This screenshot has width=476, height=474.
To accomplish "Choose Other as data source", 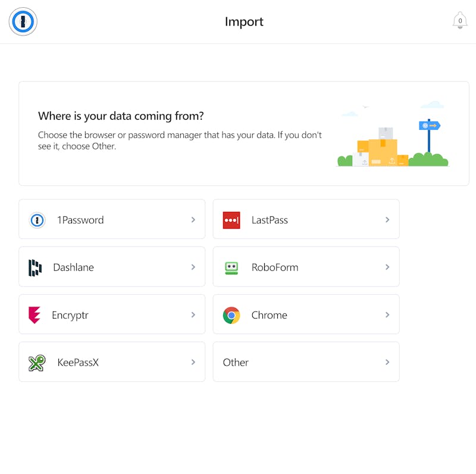I will 306,362.
